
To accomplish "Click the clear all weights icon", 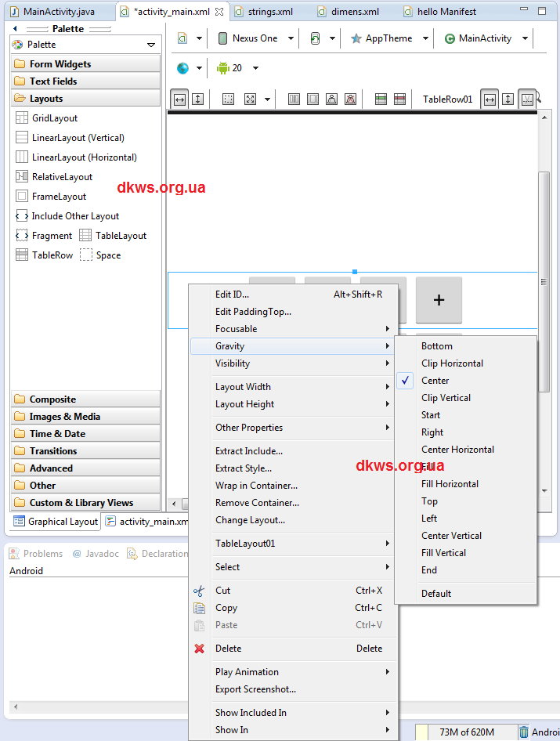I will [x=351, y=99].
